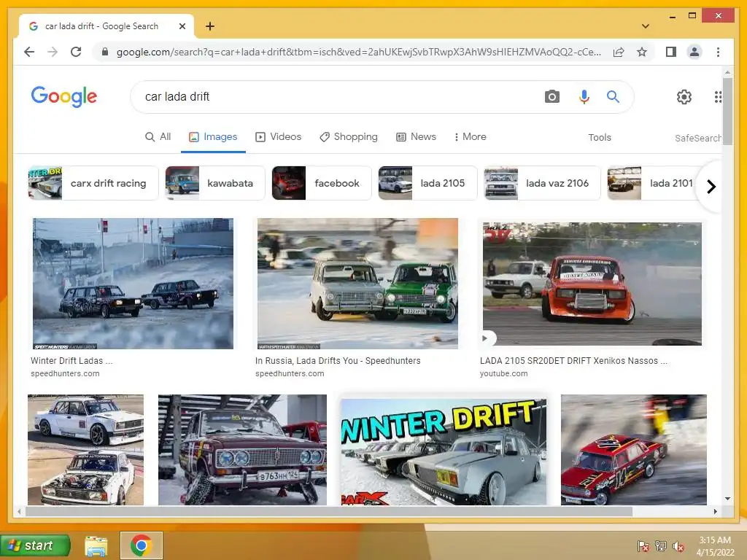Expand the tab search chevron
The image size is (747, 560).
point(646,26)
